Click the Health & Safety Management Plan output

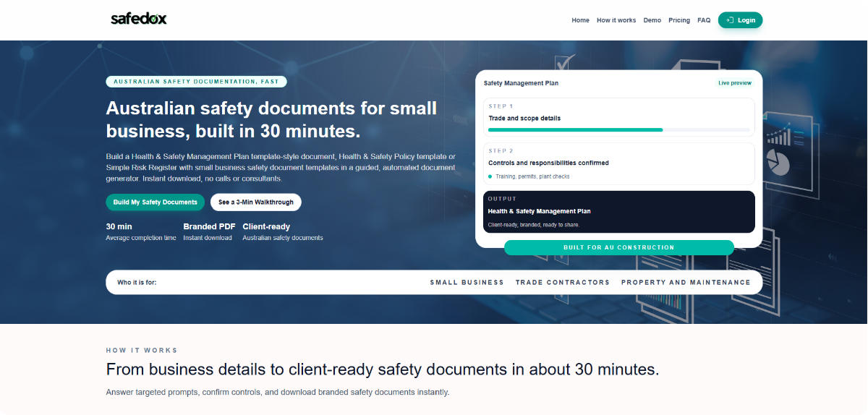[x=618, y=212]
